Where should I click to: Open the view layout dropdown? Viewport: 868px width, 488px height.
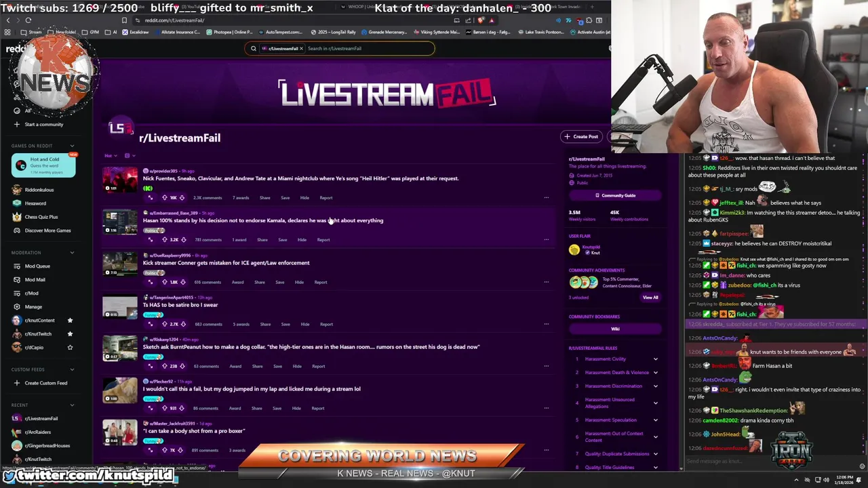coord(130,156)
